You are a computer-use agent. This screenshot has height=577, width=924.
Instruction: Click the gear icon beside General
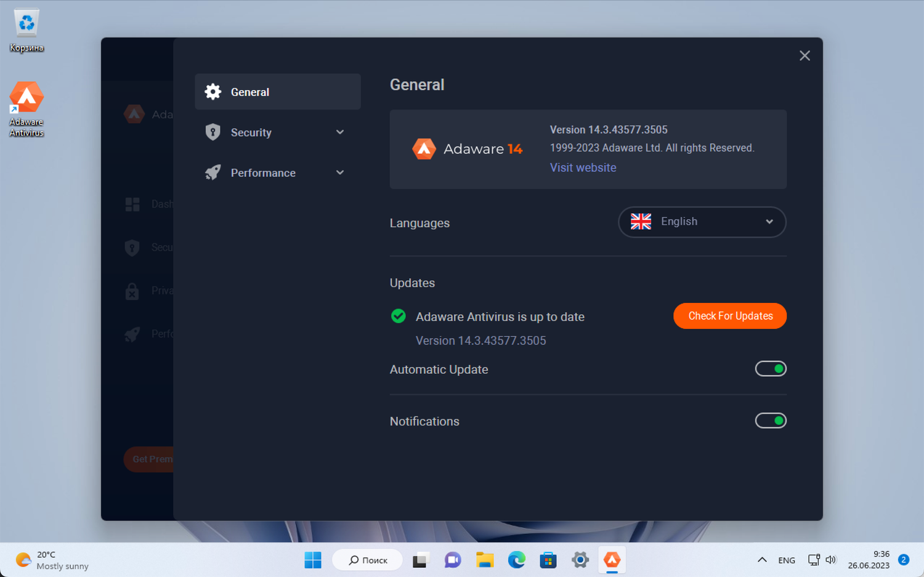(x=213, y=92)
